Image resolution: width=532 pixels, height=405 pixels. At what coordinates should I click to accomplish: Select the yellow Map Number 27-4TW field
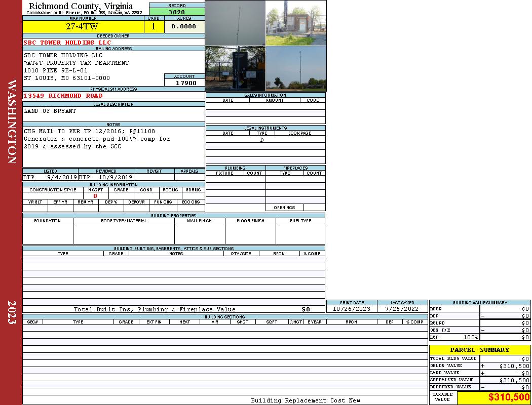pos(83,27)
